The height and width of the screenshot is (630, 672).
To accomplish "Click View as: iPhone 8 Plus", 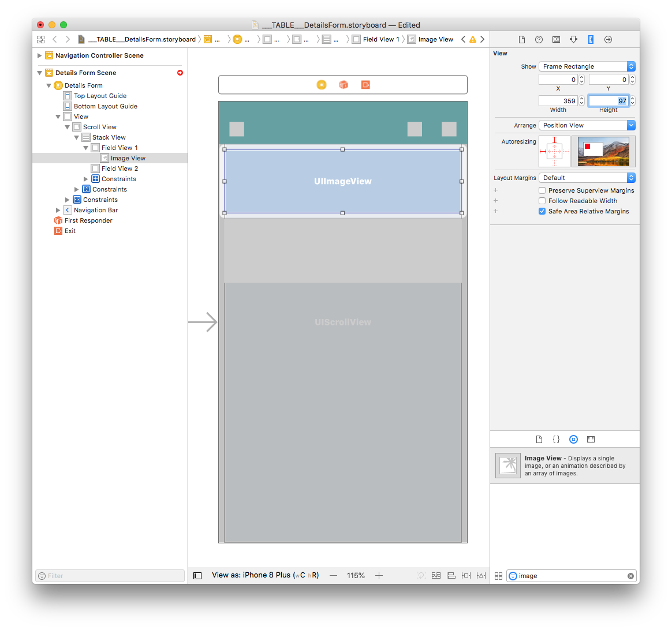I will point(266,575).
